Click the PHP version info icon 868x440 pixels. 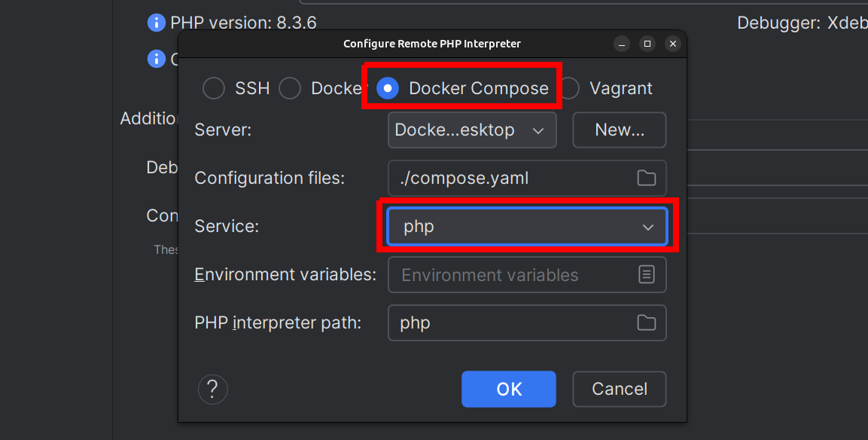pyautogui.click(x=156, y=23)
